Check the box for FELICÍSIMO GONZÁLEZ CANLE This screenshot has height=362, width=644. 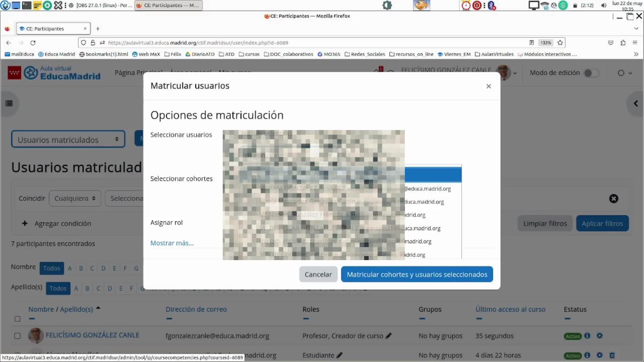(17, 336)
